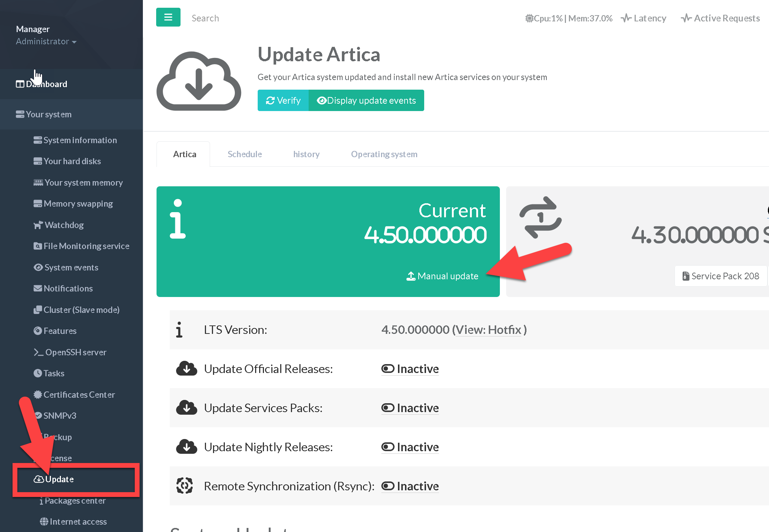Open the Operating system tab

384,154
